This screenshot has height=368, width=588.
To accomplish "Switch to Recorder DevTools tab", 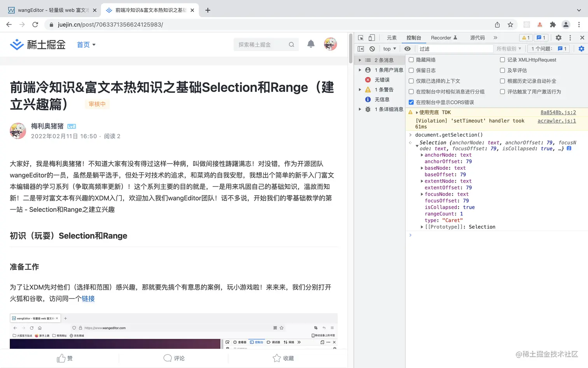I will (444, 38).
